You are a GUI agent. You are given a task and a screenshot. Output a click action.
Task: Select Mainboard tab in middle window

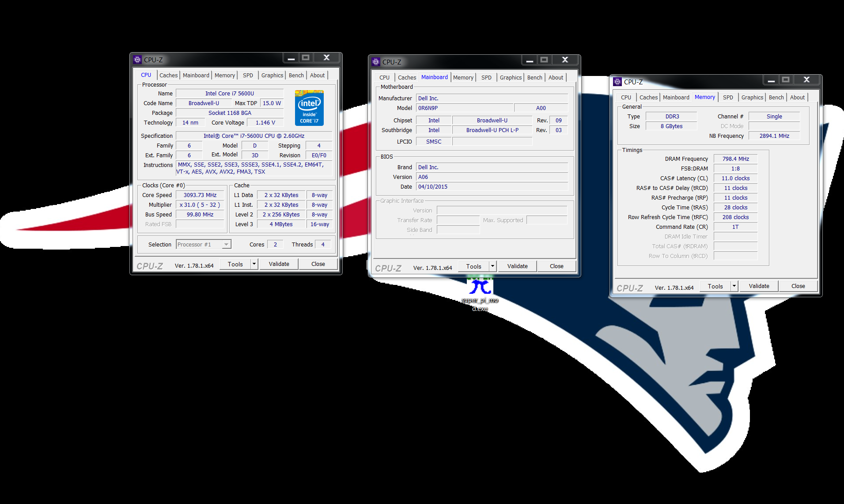tap(435, 77)
